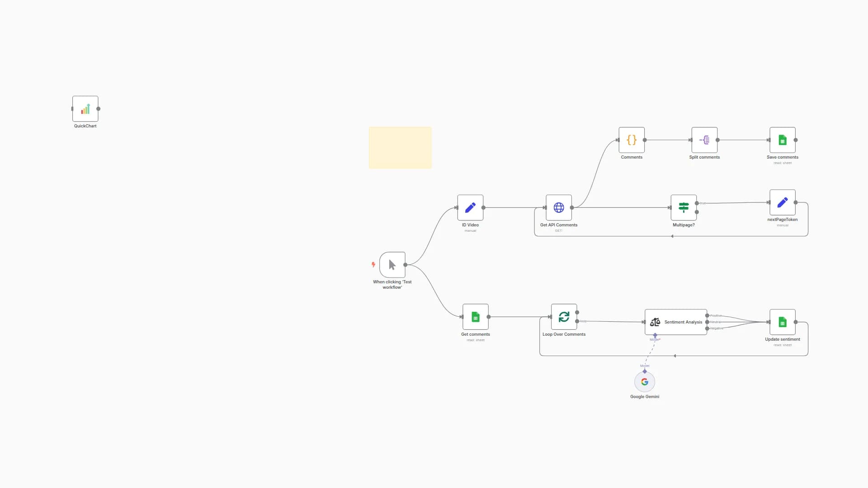The image size is (868, 488).
Task: Click the Save comments output connector
Action: [x=796, y=140]
